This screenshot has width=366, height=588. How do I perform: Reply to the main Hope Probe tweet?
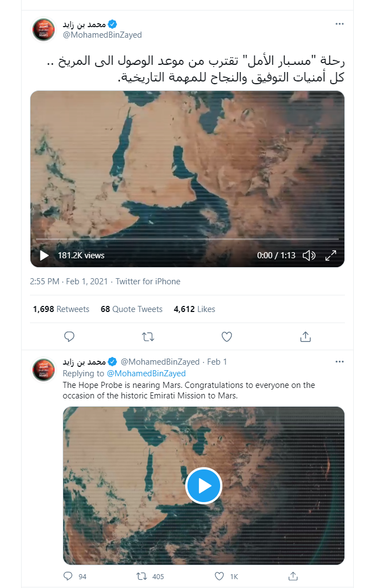69,336
